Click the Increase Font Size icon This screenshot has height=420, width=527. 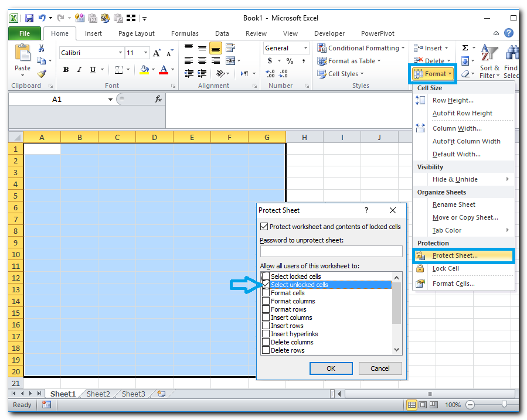click(x=157, y=53)
